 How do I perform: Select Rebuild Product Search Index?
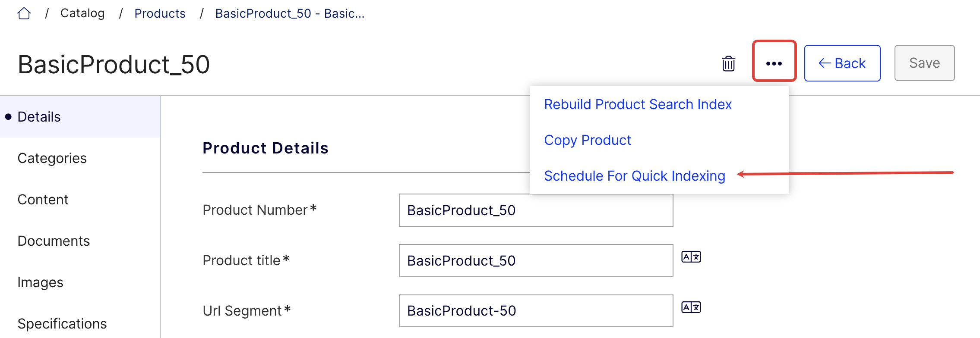(638, 104)
